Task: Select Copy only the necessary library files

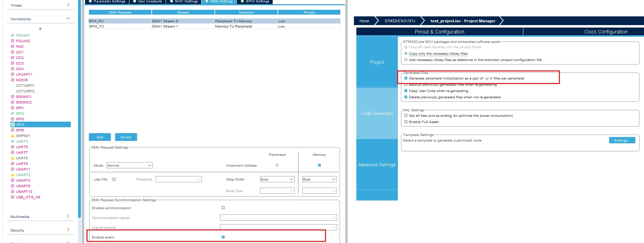Action: [406, 54]
